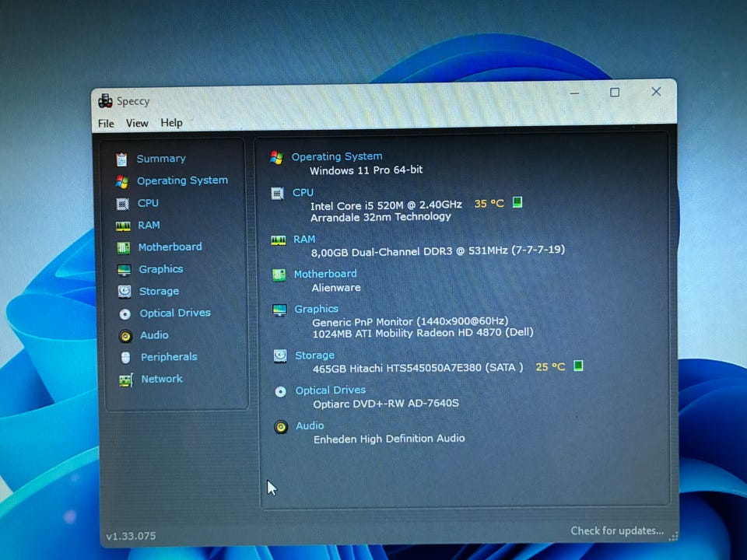The image size is (747, 560).
Task: Click the Optical Drives disc icon in summary panel
Action: coord(281,392)
